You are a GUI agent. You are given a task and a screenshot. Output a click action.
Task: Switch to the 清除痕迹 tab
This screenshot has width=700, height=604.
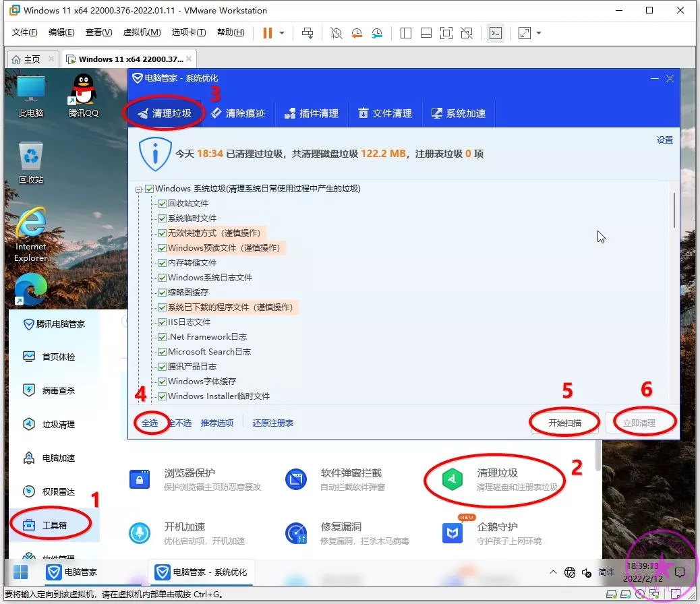pyautogui.click(x=238, y=113)
